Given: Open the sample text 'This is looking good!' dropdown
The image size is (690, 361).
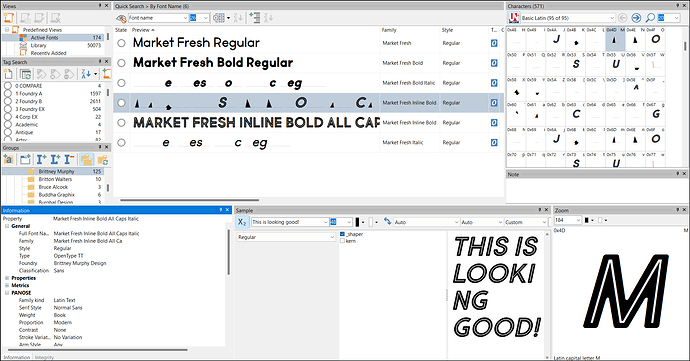Looking at the screenshot, I should tap(326, 222).
